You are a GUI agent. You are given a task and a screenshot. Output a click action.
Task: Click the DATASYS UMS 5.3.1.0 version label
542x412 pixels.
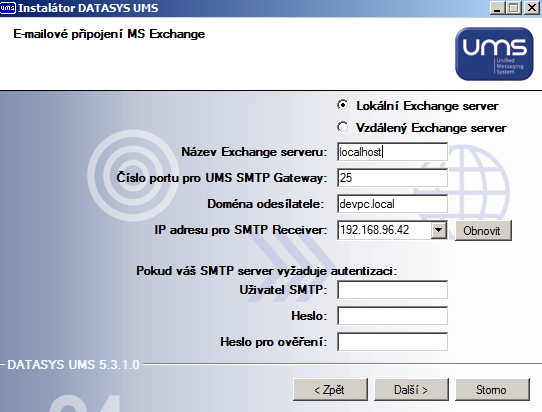click(73, 365)
